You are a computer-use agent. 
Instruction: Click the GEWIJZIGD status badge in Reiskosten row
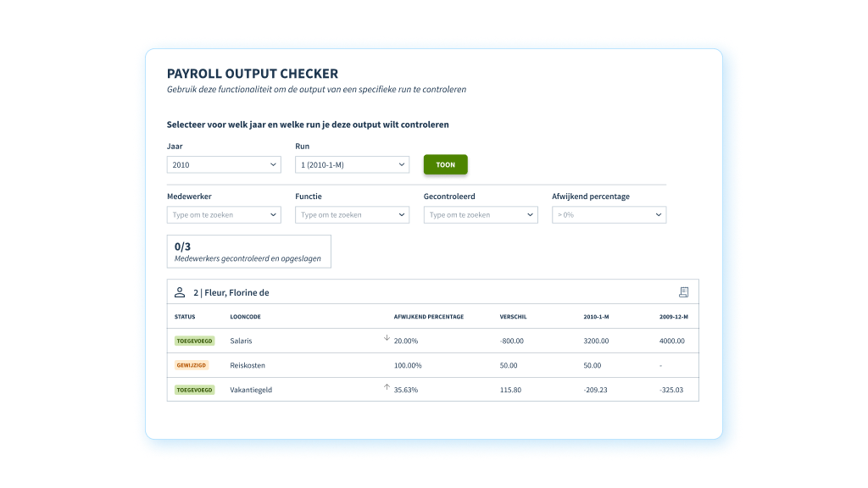tap(192, 365)
